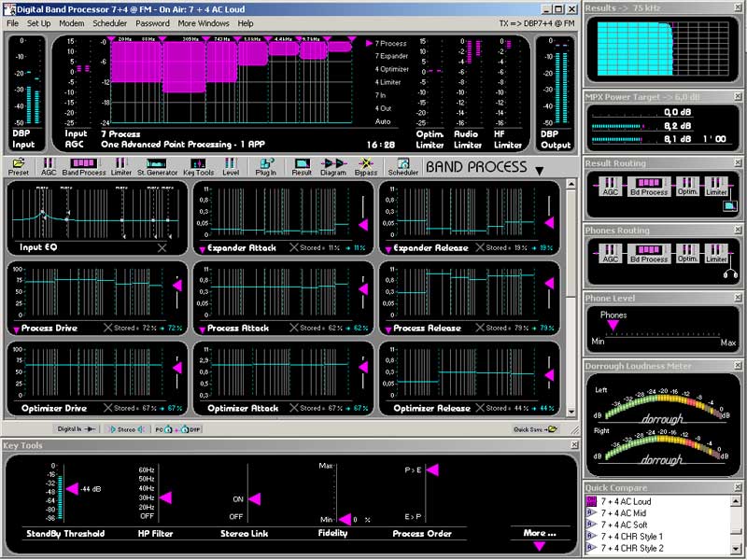Expand the 7+4 AC Loud compare entry
Screen dimensions: 747x560
[x=591, y=501]
